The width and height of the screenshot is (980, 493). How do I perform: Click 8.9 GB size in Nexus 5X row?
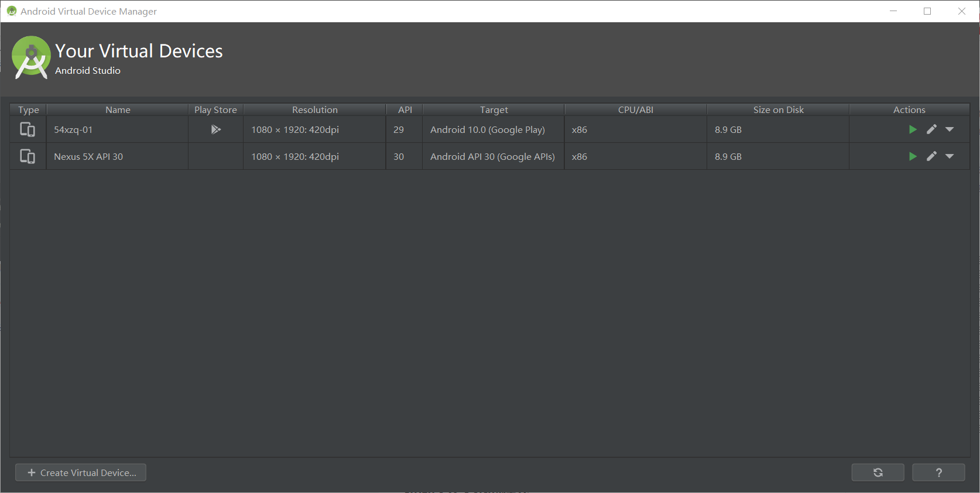[x=728, y=156]
